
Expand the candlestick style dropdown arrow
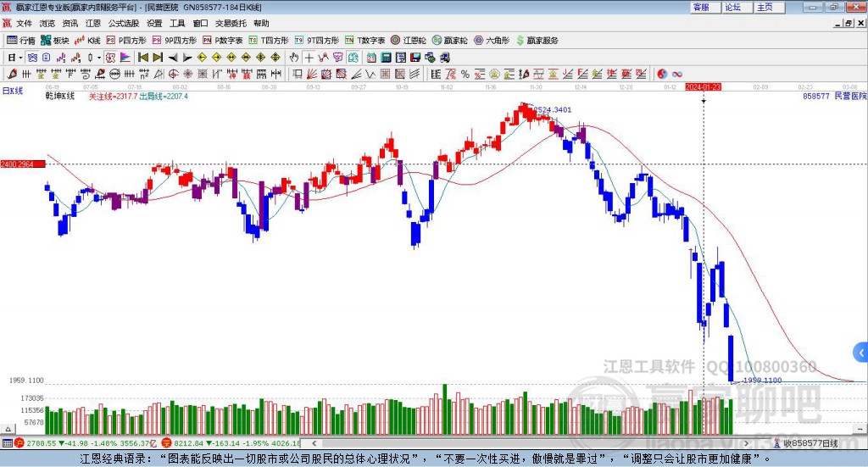[98, 58]
